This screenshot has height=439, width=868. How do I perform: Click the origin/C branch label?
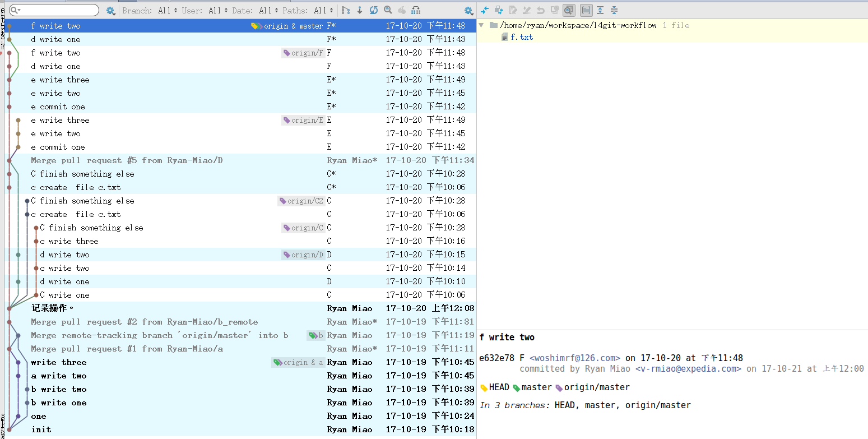click(x=303, y=228)
